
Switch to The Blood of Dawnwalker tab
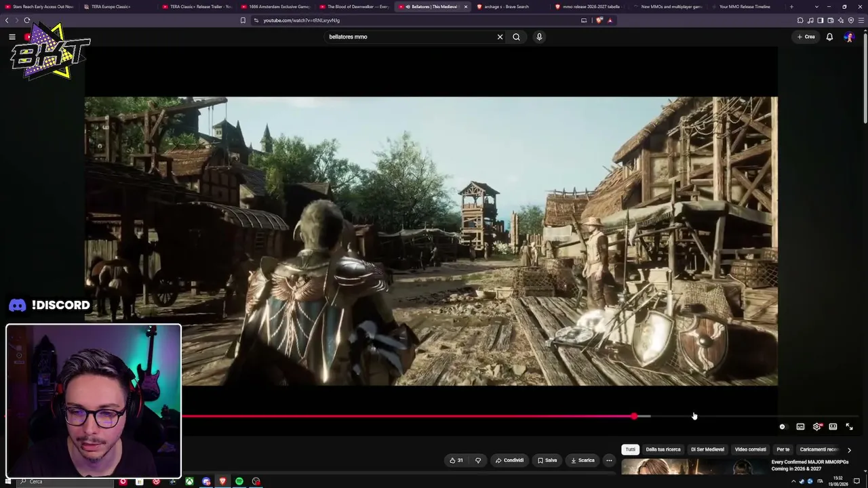click(x=355, y=7)
